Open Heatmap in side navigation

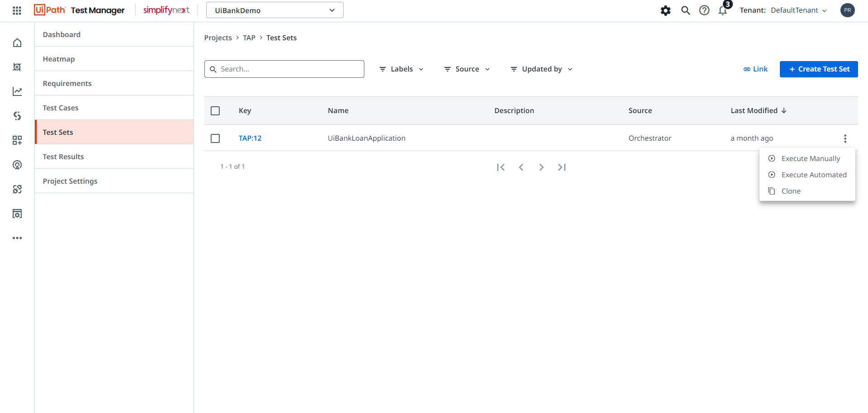[x=114, y=59]
